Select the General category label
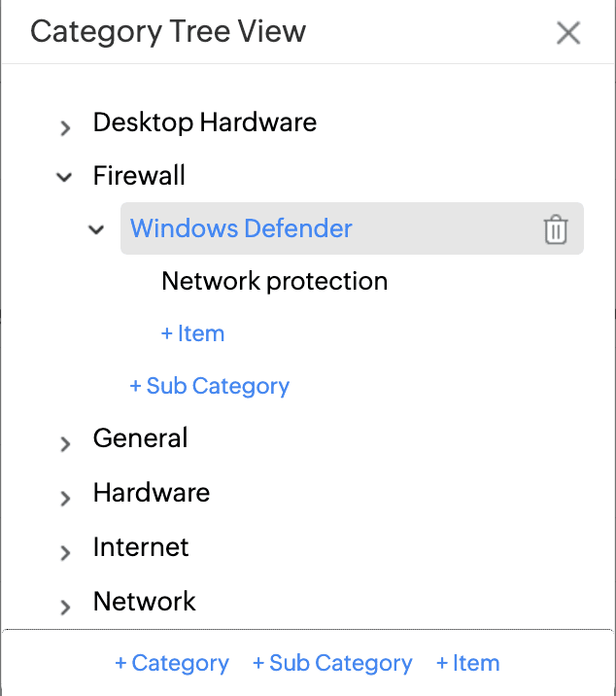 pyautogui.click(x=140, y=438)
